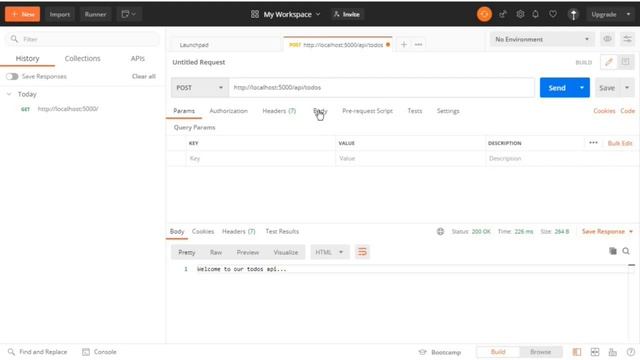640x360 pixels.
Task: Click the Invite button
Action: point(347,14)
